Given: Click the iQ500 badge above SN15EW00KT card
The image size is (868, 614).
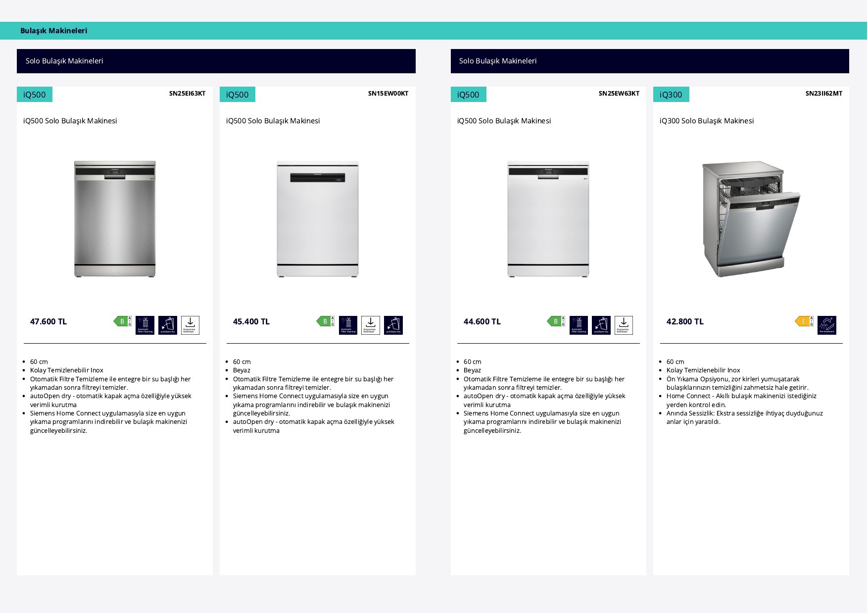Looking at the screenshot, I should (238, 95).
